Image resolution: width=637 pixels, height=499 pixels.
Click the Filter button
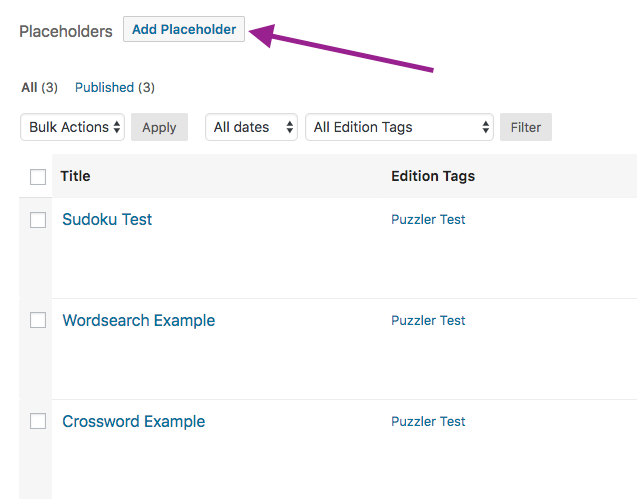[x=526, y=127]
